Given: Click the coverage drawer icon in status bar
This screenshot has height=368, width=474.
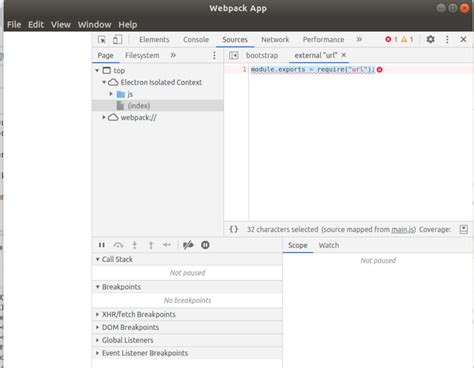Looking at the screenshot, I should click(x=463, y=229).
